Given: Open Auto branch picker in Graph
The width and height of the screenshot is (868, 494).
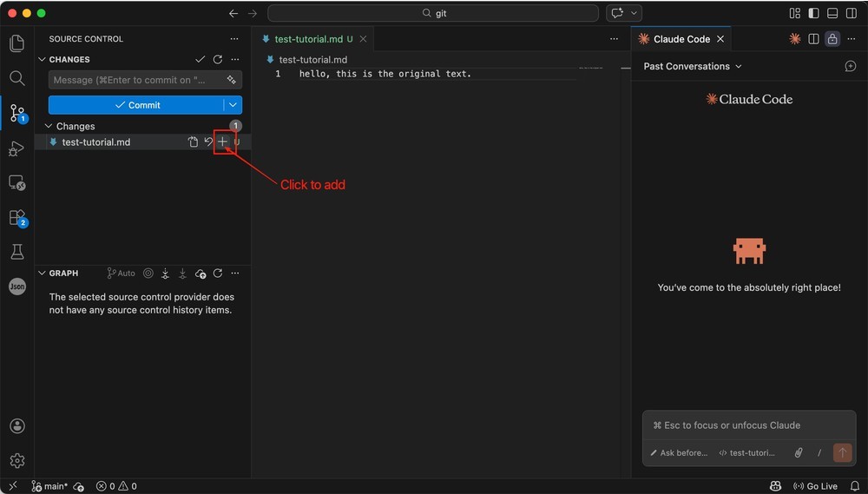Looking at the screenshot, I should pyautogui.click(x=121, y=273).
